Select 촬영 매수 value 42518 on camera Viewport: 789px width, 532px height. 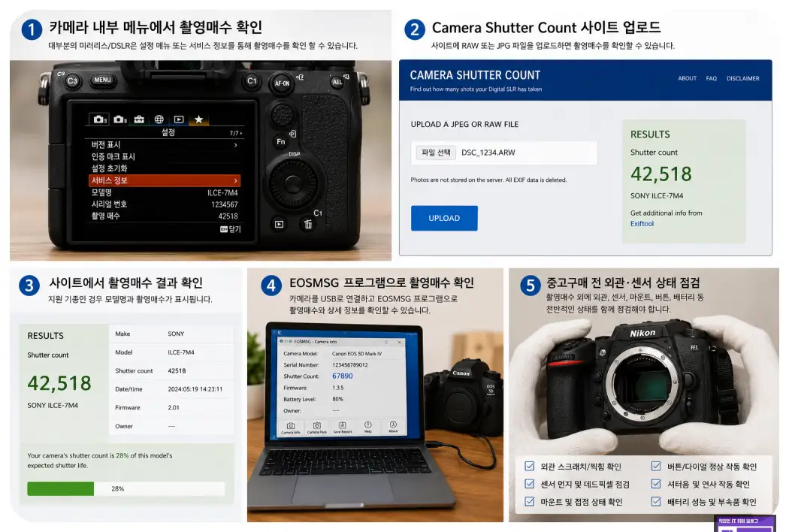[228, 216]
